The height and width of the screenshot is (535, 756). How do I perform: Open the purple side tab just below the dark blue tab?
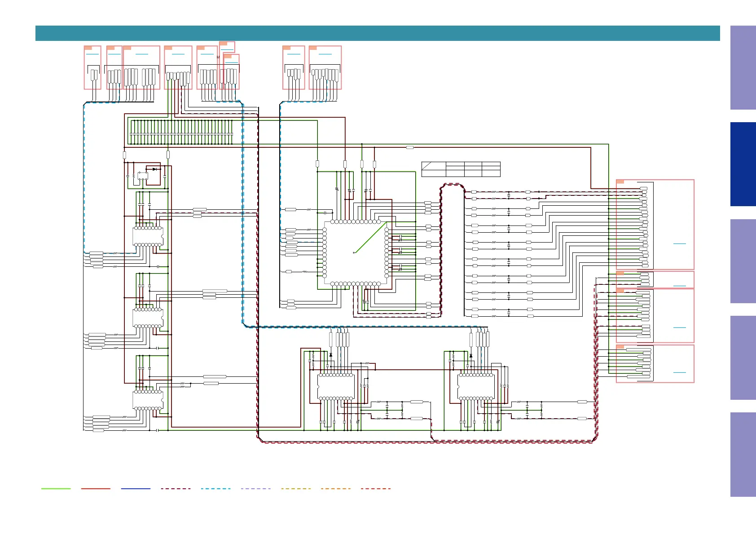click(x=743, y=261)
